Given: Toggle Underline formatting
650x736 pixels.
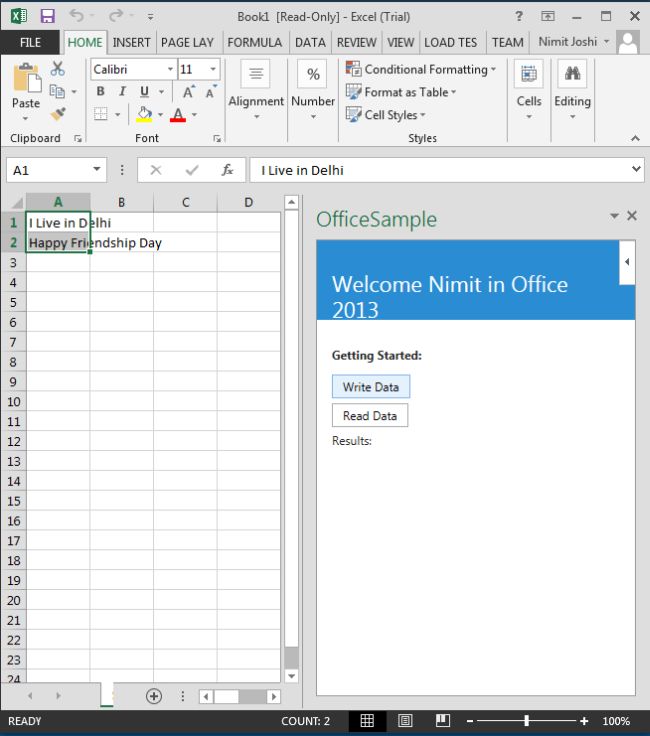Looking at the screenshot, I should pyautogui.click(x=145, y=91).
